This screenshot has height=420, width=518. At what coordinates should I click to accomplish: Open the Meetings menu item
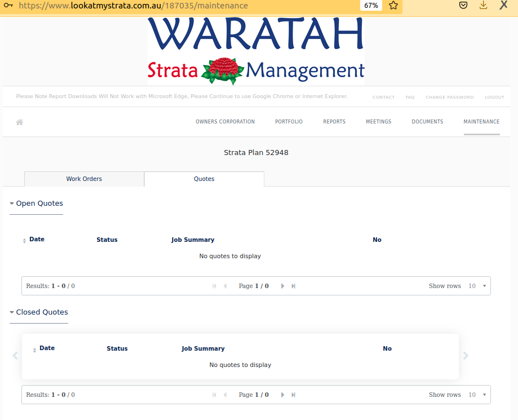pyautogui.click(x=379, y=122)
